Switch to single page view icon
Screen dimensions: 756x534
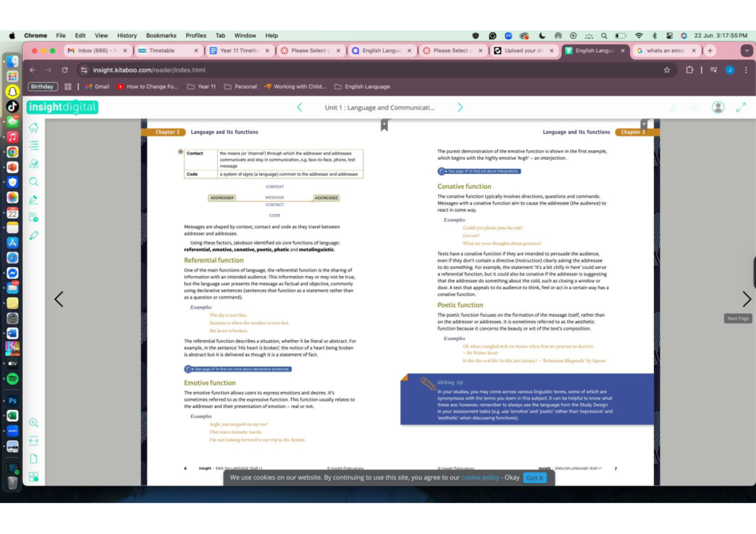pyautogui.click(x=34, y=458)
